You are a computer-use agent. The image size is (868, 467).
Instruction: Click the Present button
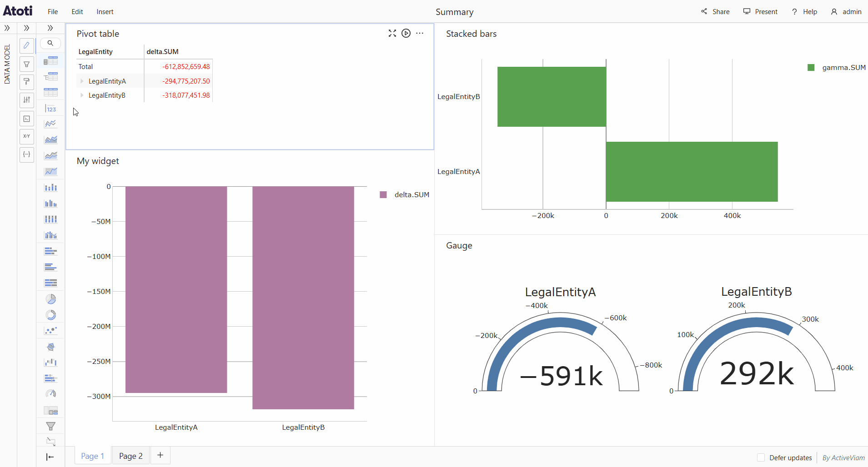click(x=760, y=12)
